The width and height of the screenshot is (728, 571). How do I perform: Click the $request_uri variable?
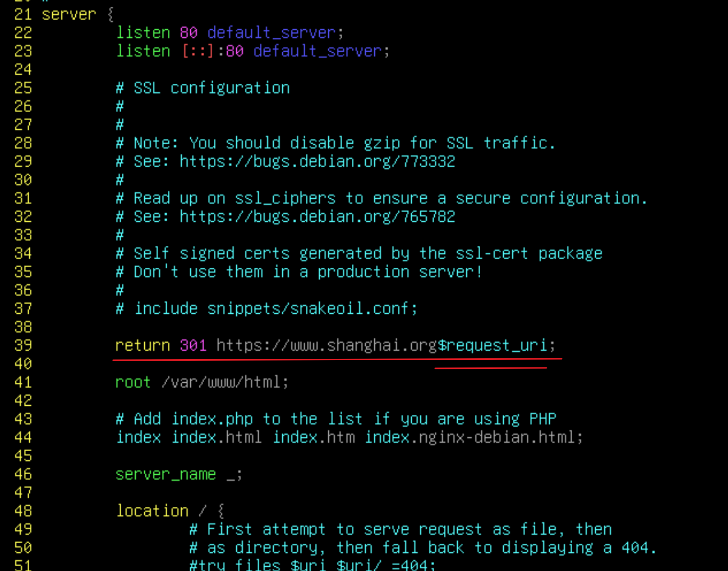point(492,345)
